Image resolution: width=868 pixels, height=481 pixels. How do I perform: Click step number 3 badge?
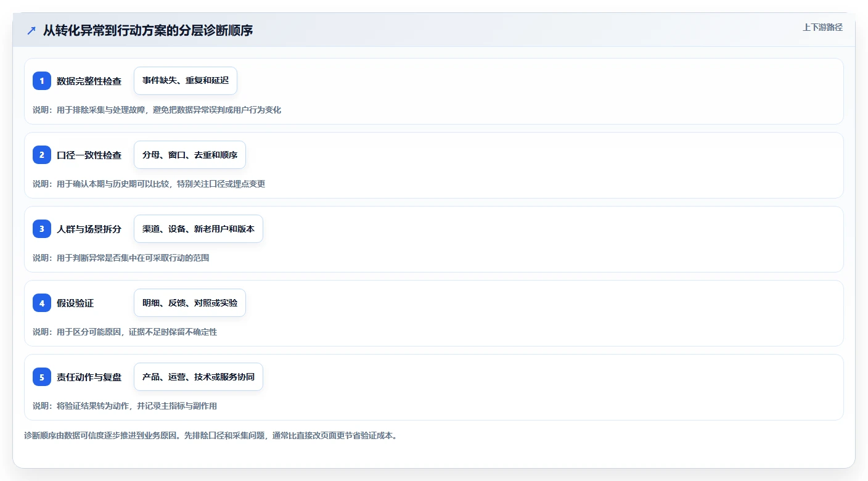[x=42, y=229]
